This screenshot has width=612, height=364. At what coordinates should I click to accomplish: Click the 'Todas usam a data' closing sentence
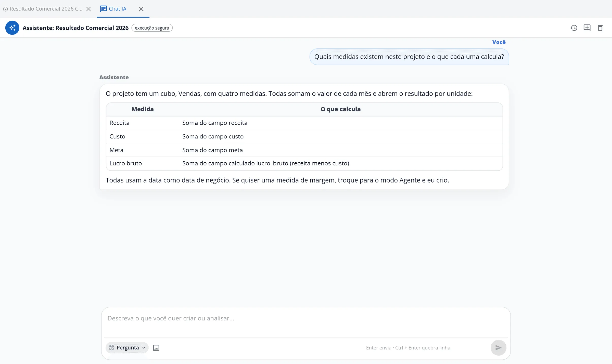(x=277, y=180)
